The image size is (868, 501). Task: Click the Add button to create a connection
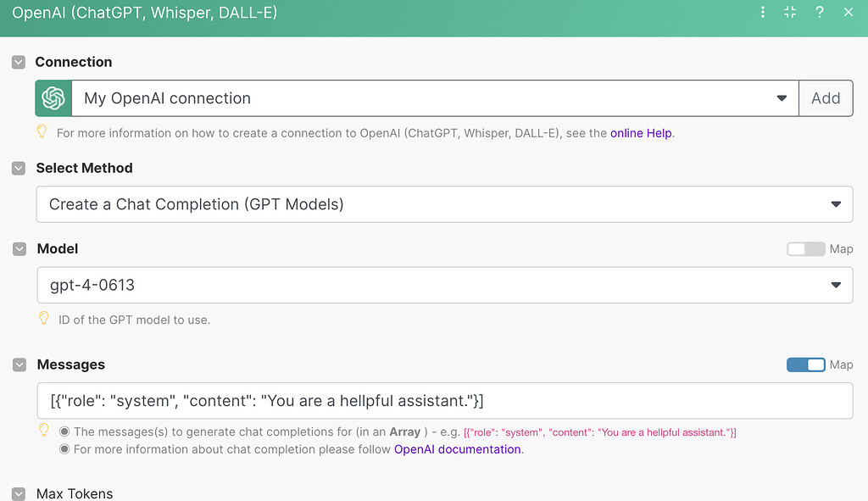[826, 98]
